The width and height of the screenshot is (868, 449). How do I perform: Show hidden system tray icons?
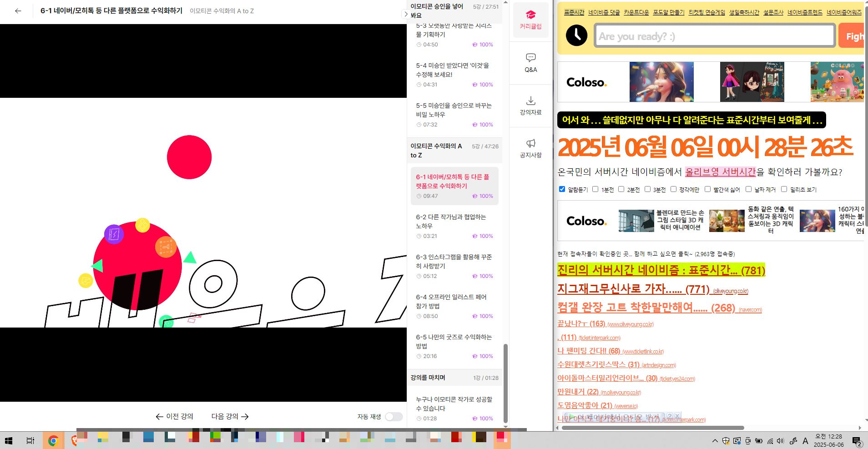pyautogui.click(x=715, y=441)
